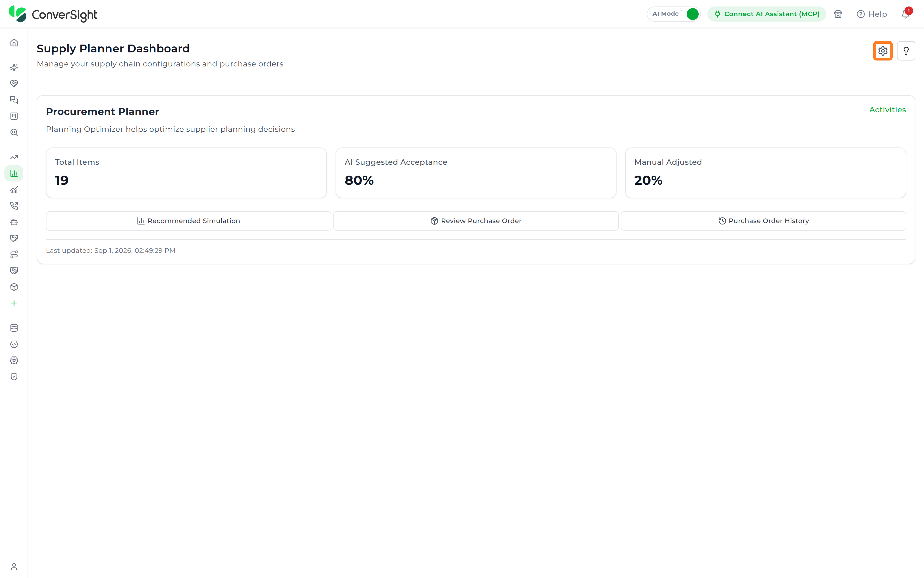Select the highlighted green bar chart icon
The image size is (924, 578).
(x=14, y=174)
